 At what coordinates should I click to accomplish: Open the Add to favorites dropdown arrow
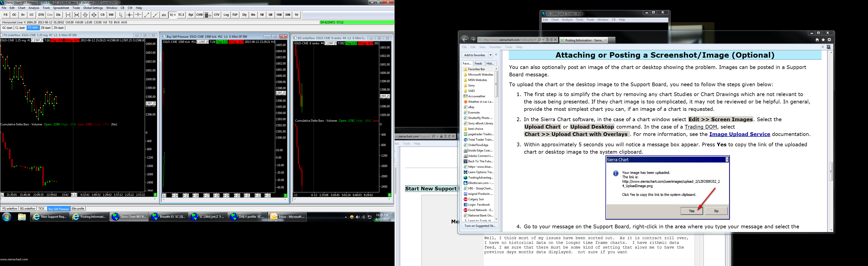tap(491, 55)
